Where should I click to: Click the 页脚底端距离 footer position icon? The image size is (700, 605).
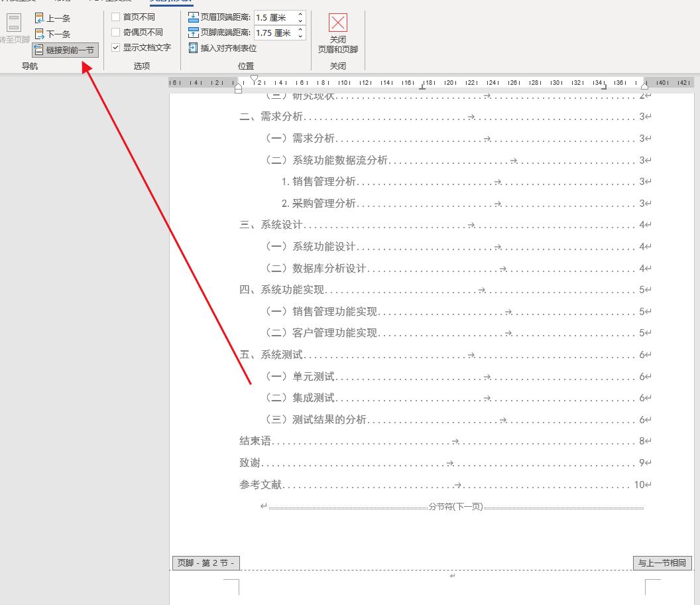pos(193,33)
